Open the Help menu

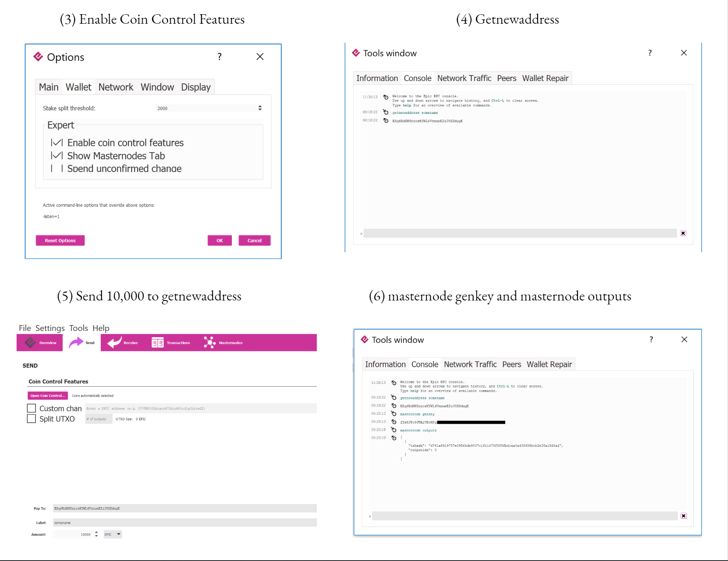pos(101,328)
